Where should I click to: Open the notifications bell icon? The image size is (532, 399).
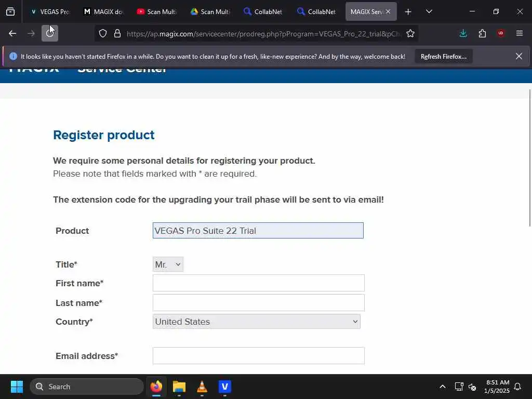[x=518, y=387]
